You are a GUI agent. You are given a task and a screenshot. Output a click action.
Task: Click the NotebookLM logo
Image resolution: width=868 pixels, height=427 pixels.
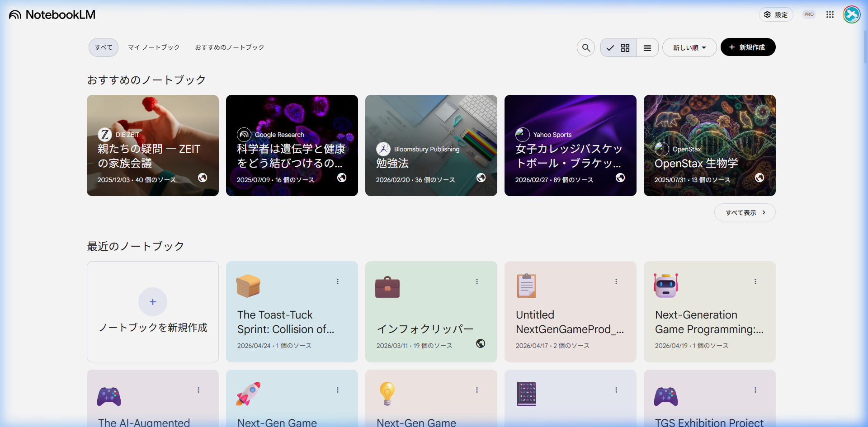pos(52,14)
